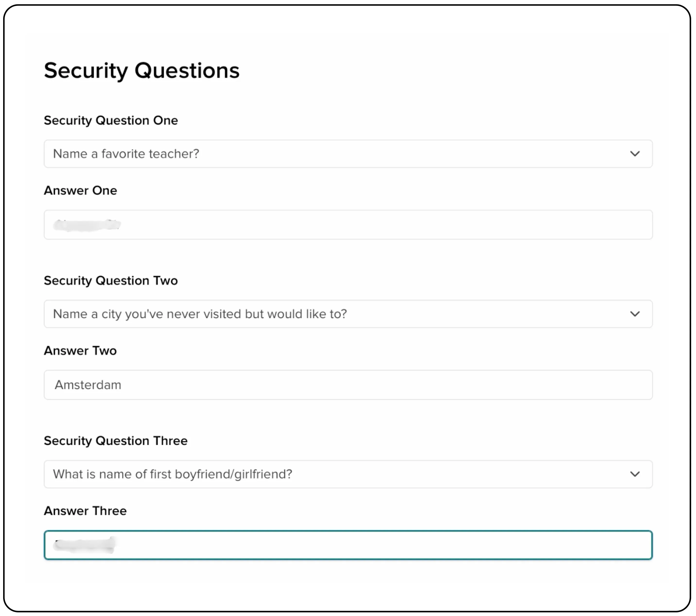Click the chevron on Security Question Two dropdown
Screen dimensions: 696x616
point(635,314)
